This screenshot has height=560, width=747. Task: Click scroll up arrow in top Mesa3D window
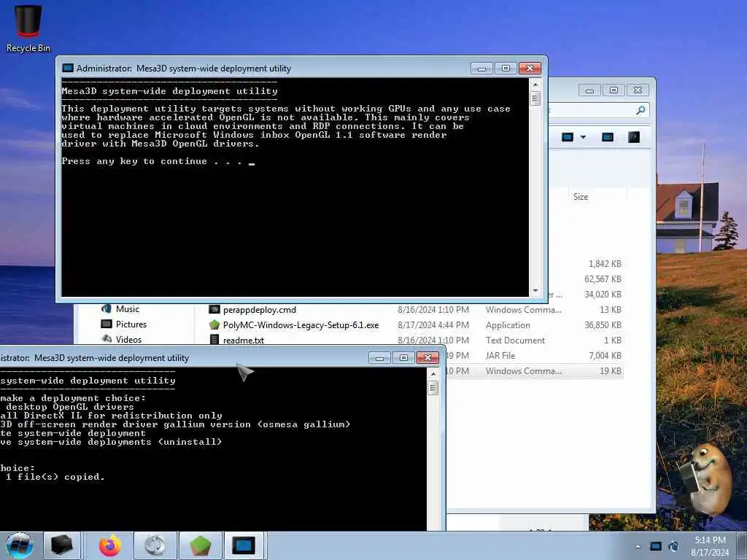point(535,85)
